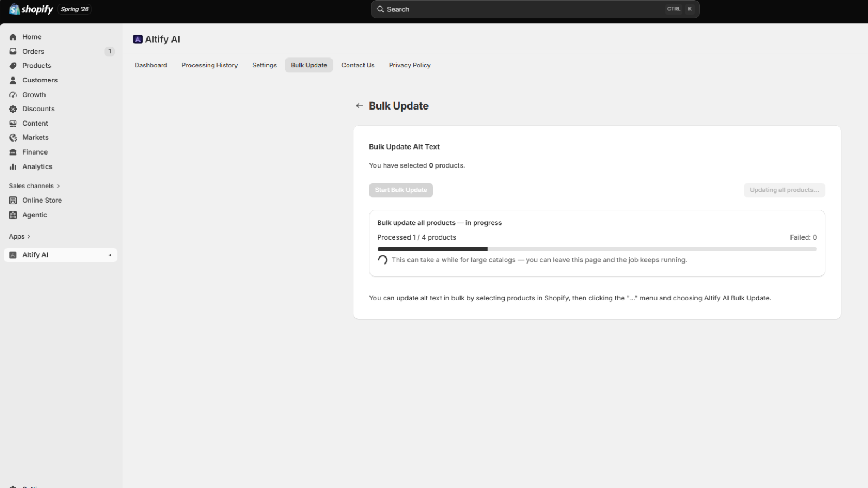Click the Online Store icon
The height and width of the screenshot is (488, 868).
(13, 201)
